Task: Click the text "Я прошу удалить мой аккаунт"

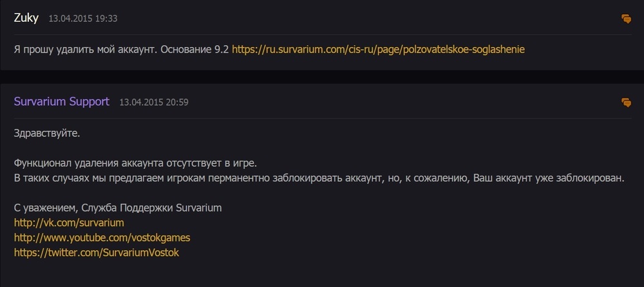Action: 84,49
